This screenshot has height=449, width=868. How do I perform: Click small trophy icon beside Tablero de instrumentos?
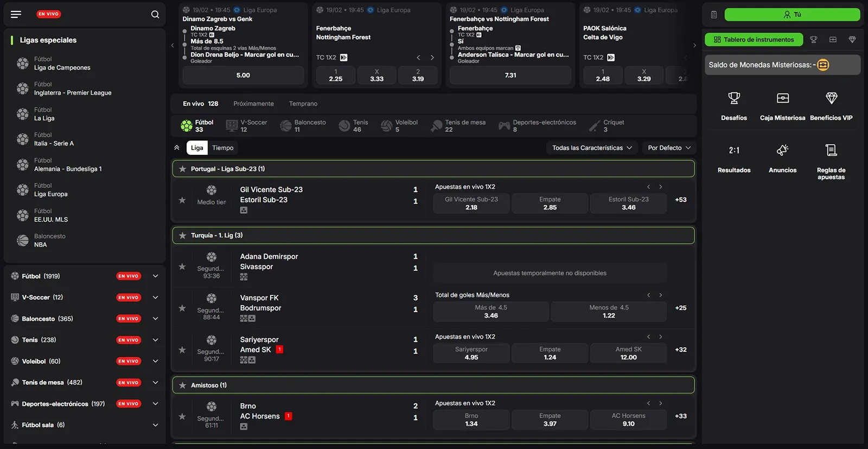point(813,40)
